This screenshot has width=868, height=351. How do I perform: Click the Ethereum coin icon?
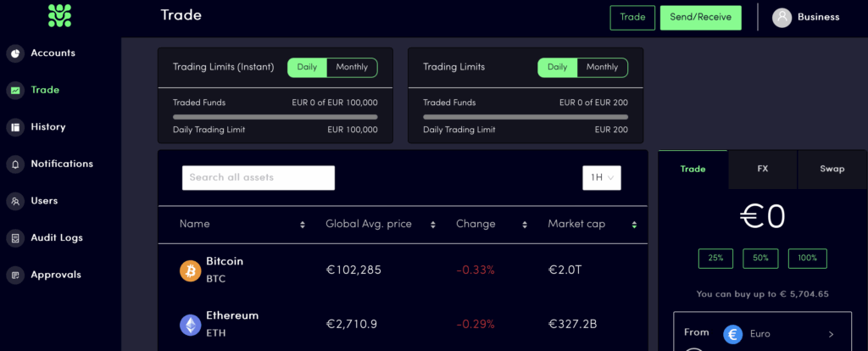pyautogui.click(x=191, y=325)
